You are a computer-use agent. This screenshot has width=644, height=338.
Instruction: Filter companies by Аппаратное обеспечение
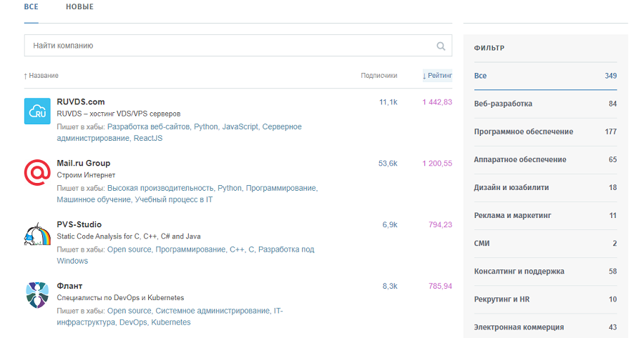tap(545, 159)
